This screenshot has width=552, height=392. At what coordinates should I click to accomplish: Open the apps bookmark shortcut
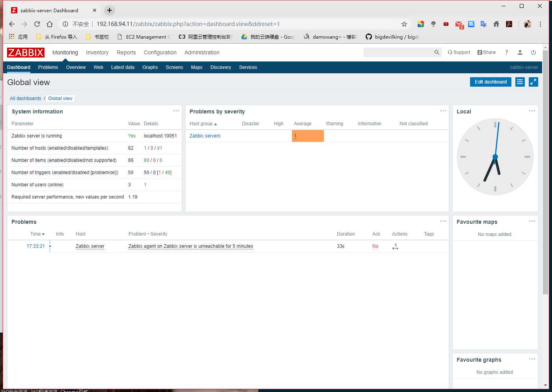pyautogui.click(x=18, y=37)
